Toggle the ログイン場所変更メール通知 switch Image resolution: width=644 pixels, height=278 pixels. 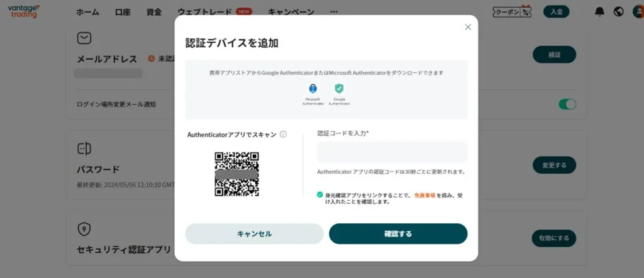click(567, 104)
